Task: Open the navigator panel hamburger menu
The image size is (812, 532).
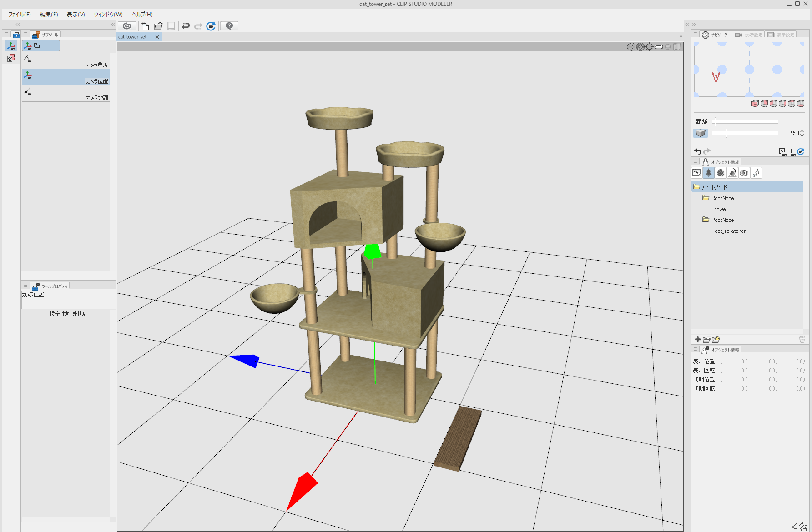Action: [x=695, y=34]
